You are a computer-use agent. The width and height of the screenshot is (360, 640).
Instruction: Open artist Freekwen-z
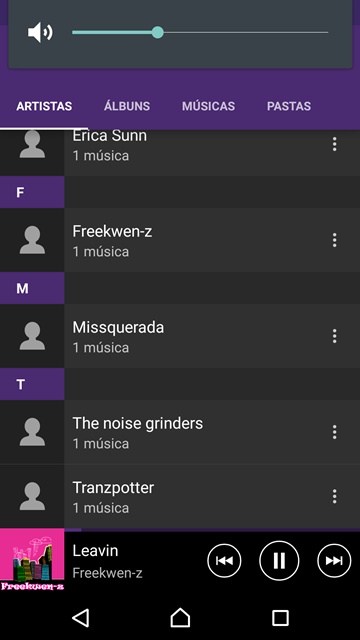point(180,240)
